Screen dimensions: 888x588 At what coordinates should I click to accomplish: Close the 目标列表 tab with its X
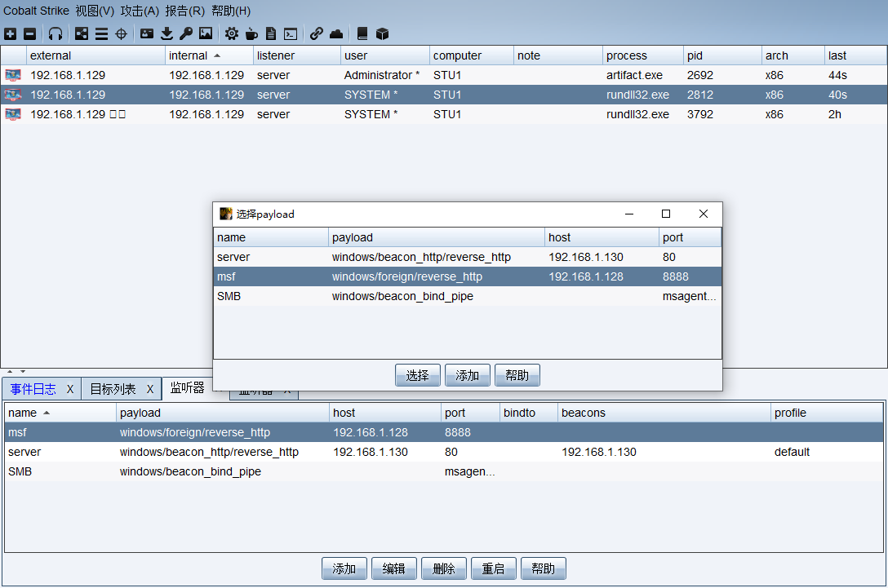[x=150, y=389]
